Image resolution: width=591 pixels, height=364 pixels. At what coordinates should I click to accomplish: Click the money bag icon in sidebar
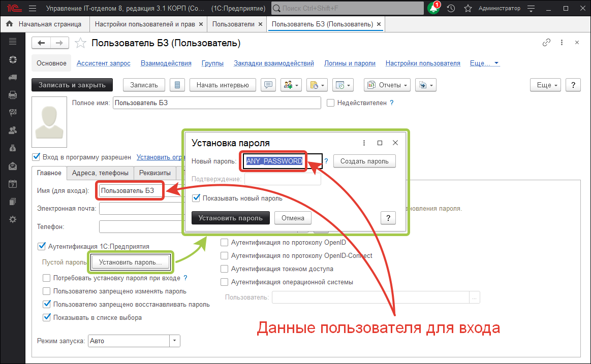coord(13,148)
